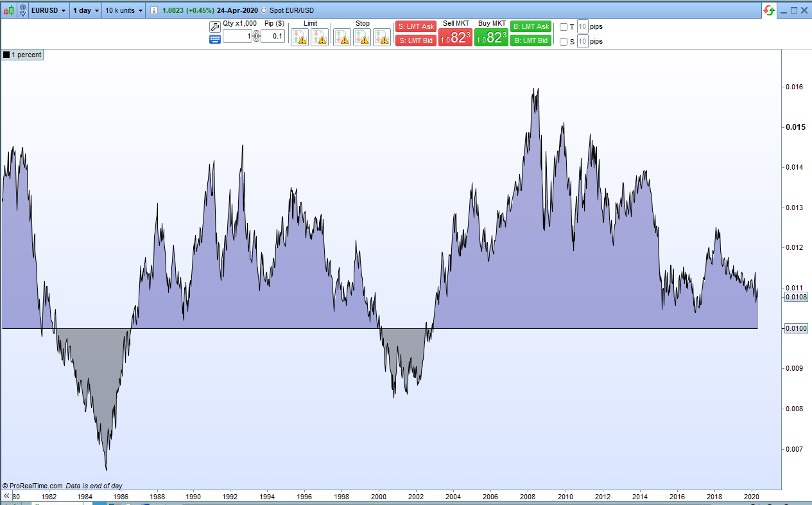Click the red Sell MKT price button

coord(455,37)
